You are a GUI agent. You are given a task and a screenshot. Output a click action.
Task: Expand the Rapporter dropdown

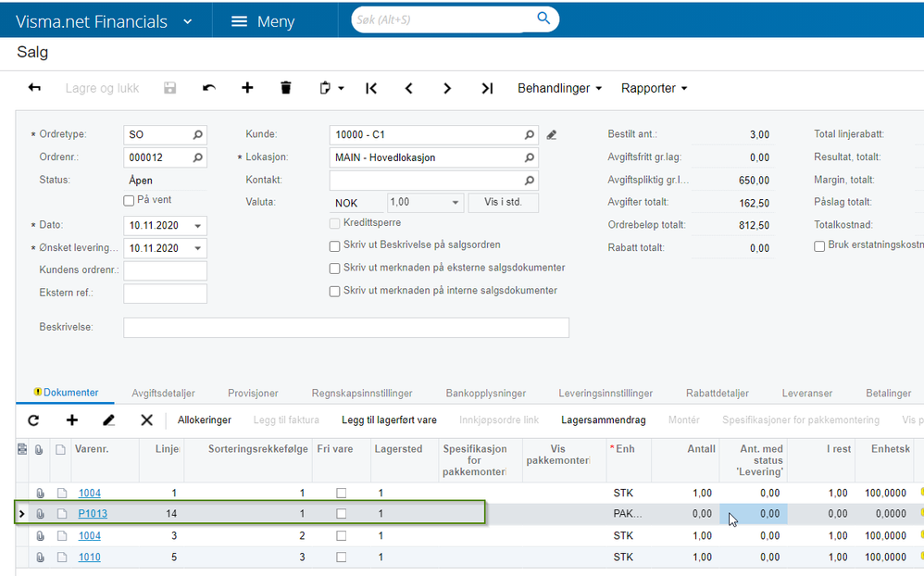[x=654, y=88]
